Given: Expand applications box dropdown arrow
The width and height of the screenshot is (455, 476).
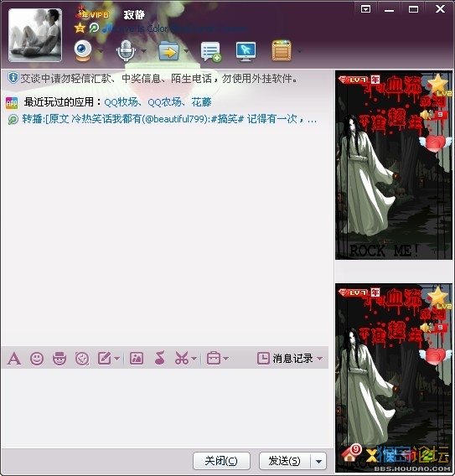Looking at the screenshot, I should pyautogui.click(x=299, y=51).
